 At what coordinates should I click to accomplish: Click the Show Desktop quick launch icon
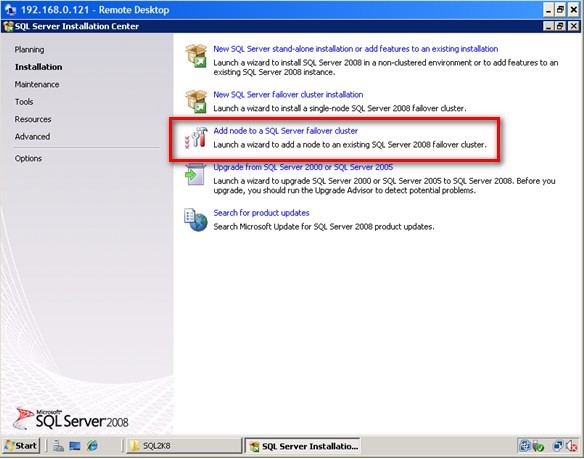[x=75, y=446]
